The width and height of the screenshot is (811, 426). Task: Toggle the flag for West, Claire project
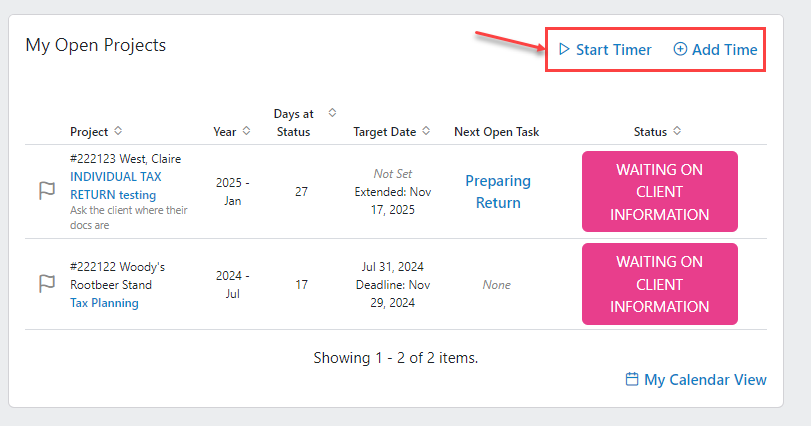pos(47,191)
